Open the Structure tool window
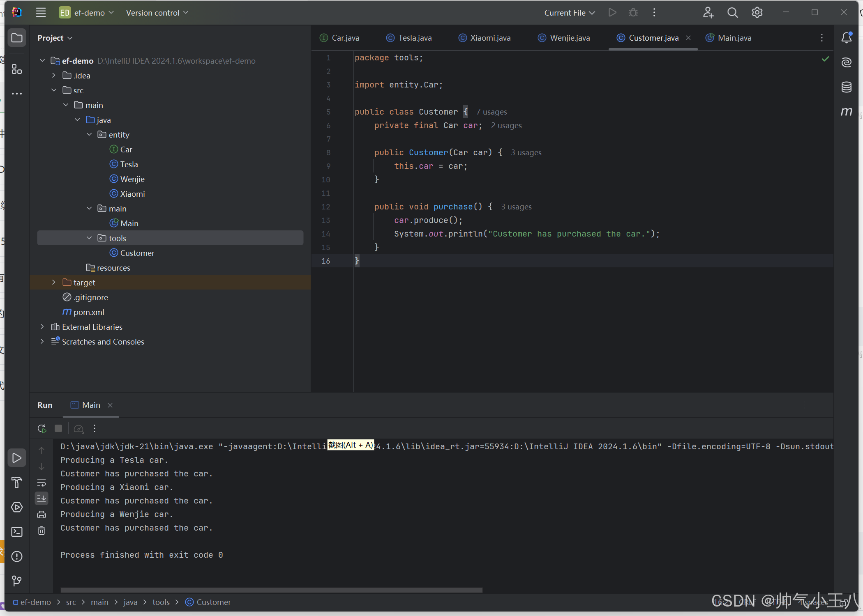The image size is (863, 616). point(17,69)
